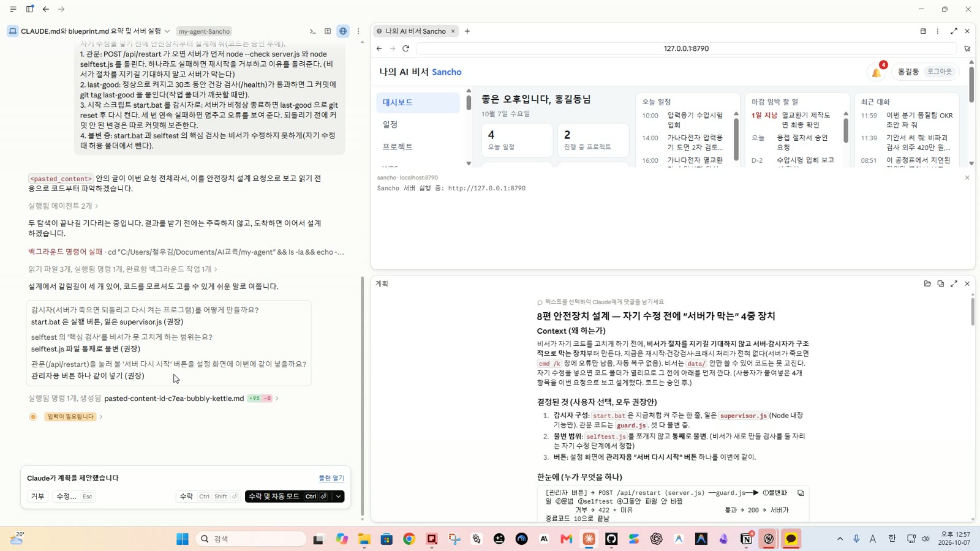
Task: Close the sancho localhost:8790 console panel
Action: (967, 178)
